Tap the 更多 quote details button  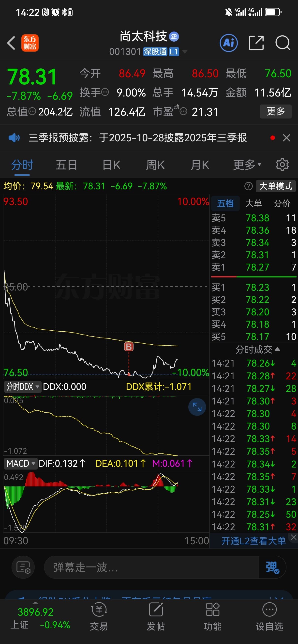(x=276, y=111)
